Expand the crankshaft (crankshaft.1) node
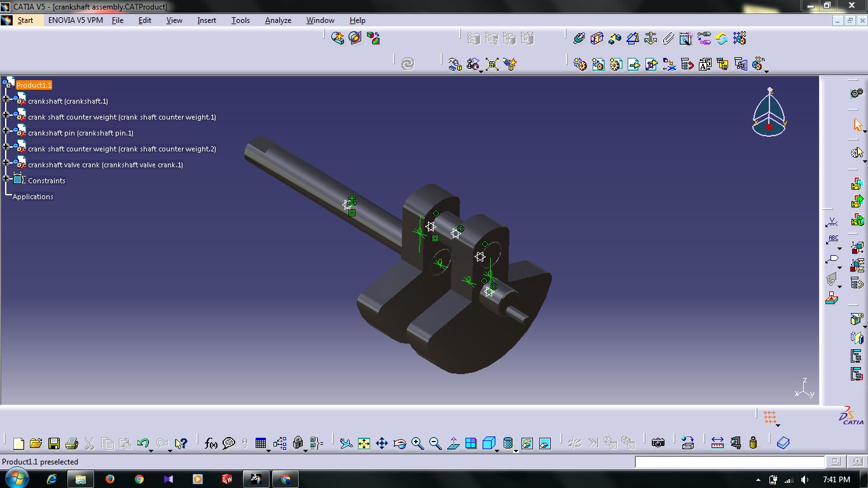Image resolution: width=868 pixels, height=488 pixels. click(6, 99)
